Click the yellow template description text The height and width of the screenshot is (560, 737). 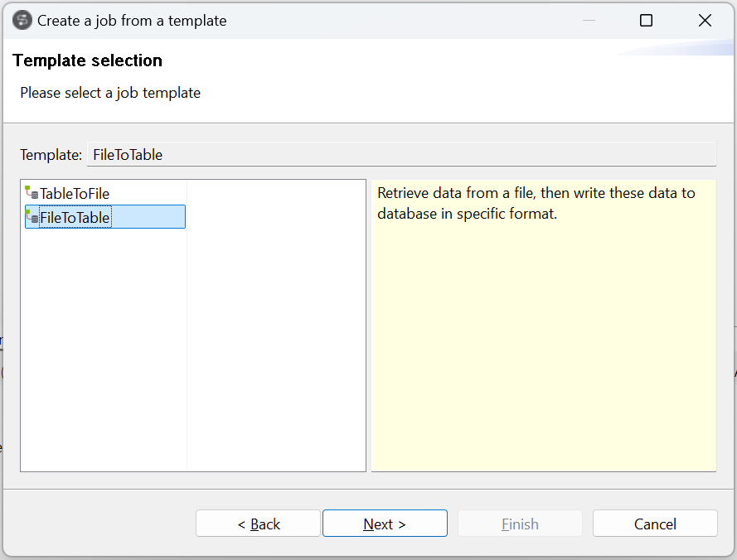coord(536,203)
